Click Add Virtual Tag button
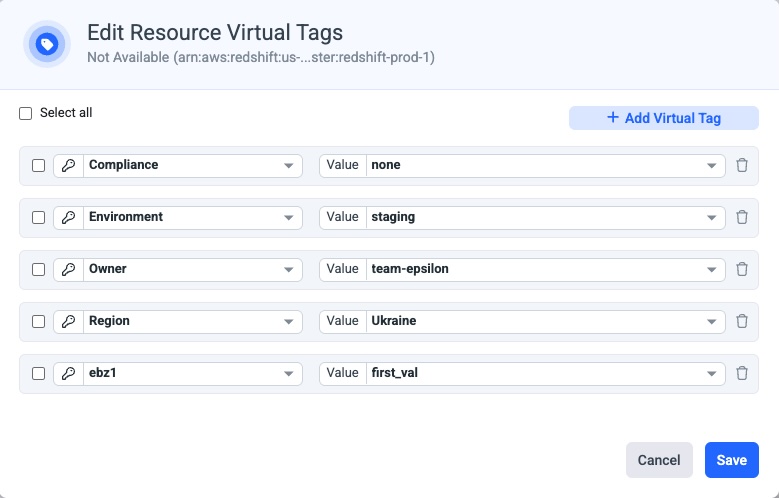779x498 pixels. coord(664,118)
